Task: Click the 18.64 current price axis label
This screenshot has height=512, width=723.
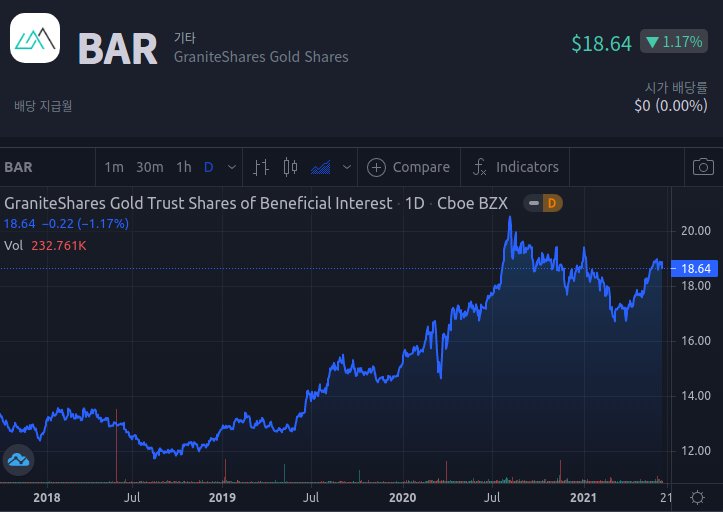Action: click(x=694, y=268)
